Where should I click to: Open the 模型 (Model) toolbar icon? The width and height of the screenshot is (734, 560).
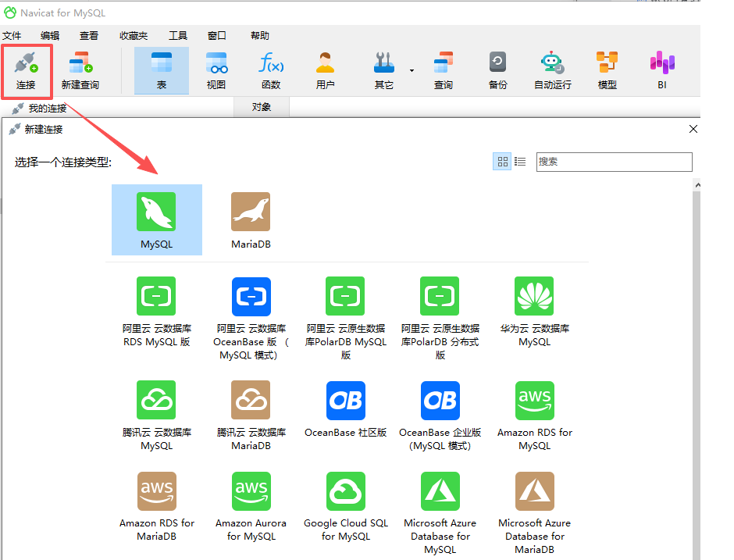607,70
